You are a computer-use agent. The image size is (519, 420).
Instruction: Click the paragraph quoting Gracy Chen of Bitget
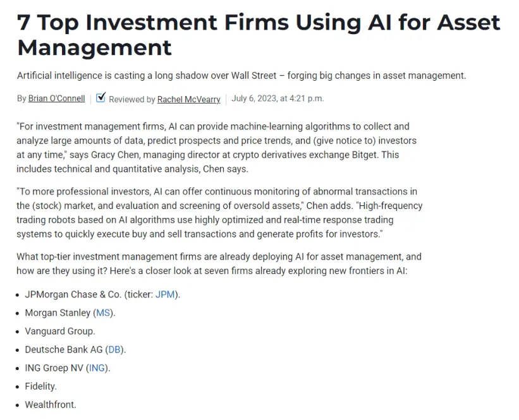pos(216,148)
